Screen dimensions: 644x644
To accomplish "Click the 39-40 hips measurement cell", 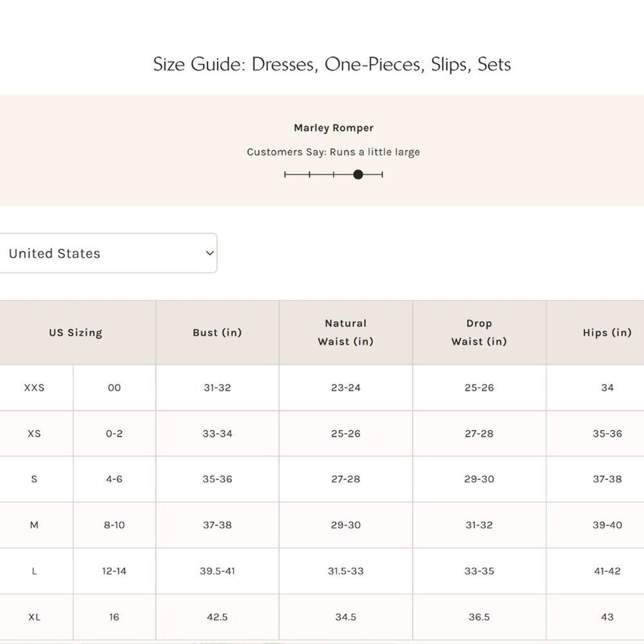I will coord(607,525).
